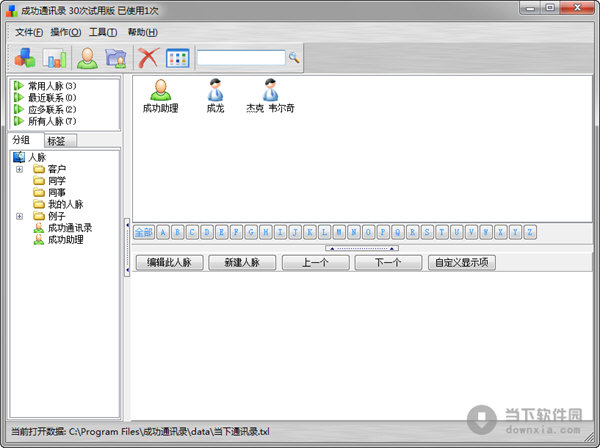Filter contacts by letter X
This screenshot has height=448, width=600.
pyautogui.click(x=501, y=232)
